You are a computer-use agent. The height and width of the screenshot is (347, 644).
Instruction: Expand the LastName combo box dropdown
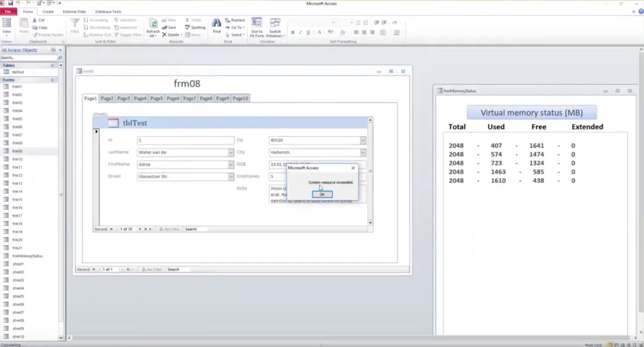[231, 152]
